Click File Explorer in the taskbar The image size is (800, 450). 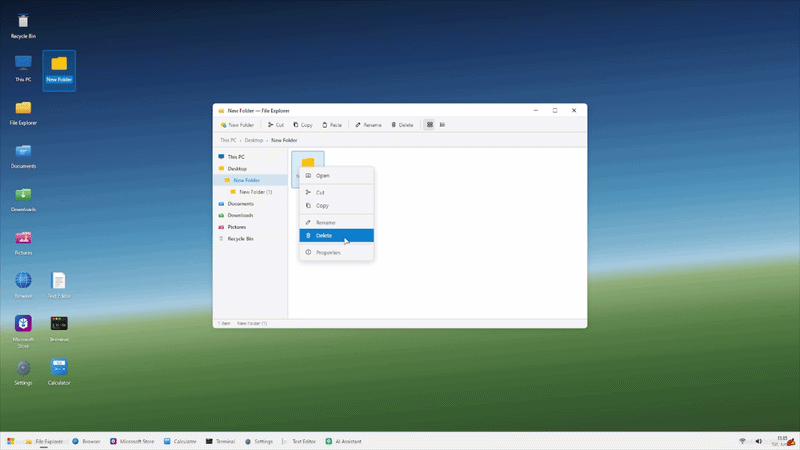click(x=44, y=441)
